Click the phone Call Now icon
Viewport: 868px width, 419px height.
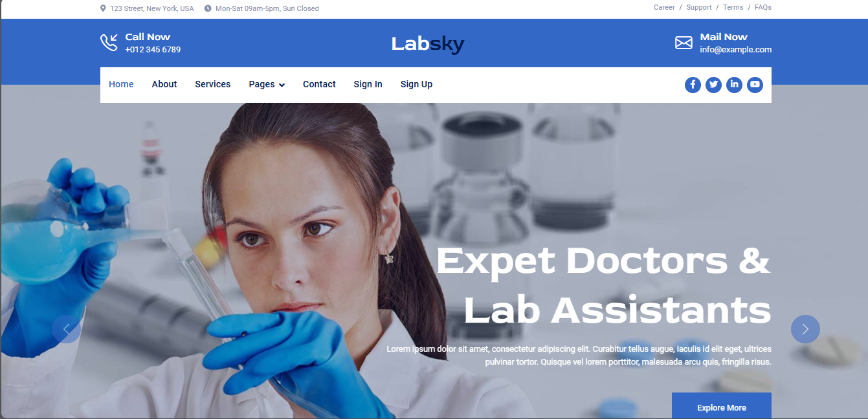click(x=109, y=43)
